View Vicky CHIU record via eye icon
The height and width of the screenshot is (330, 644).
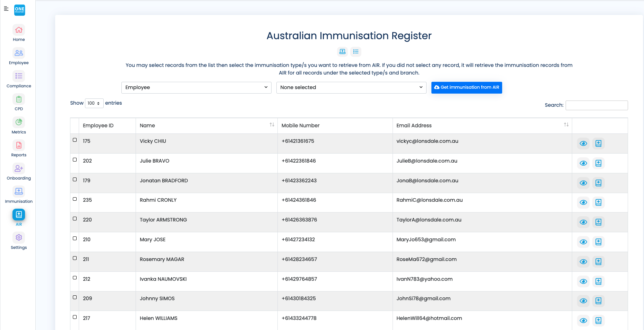point(583,144)
